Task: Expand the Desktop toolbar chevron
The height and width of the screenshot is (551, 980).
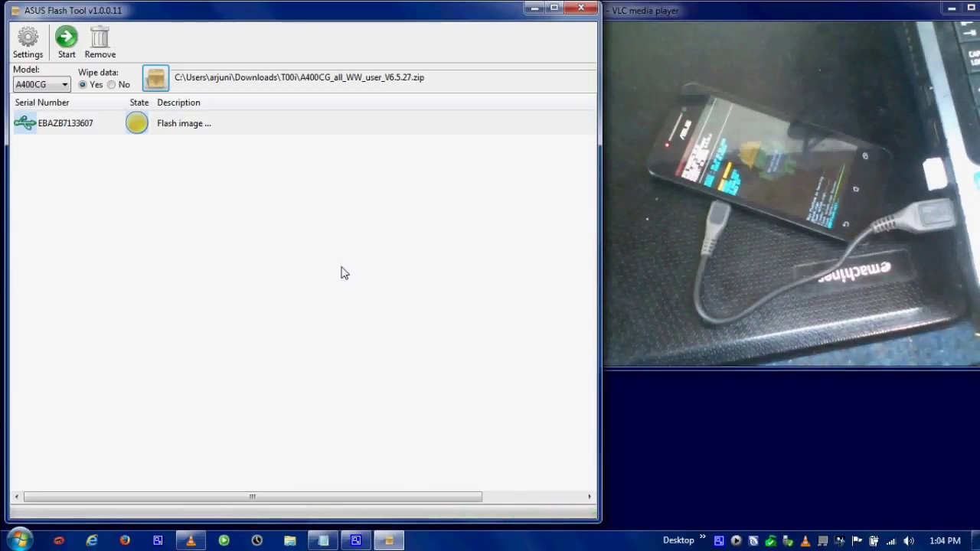Action: coord(702,537)
